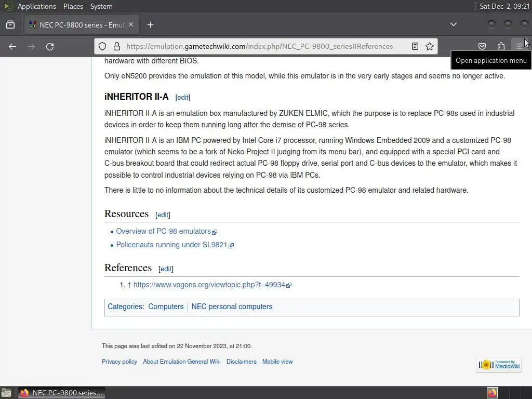The height and width of the screenshot is (399, 532).
Task: Open the Extensions puzzle icon
Action: pos(501,46)
